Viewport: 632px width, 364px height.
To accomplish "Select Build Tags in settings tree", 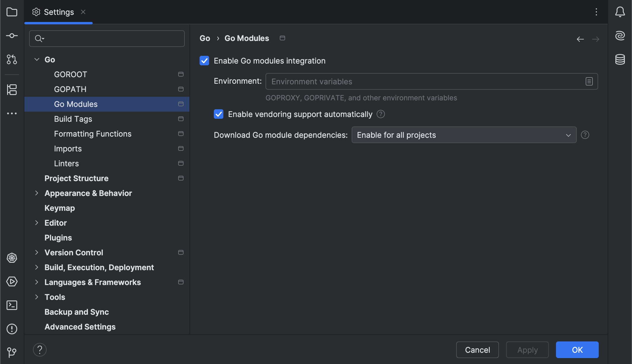I will point(73,119).
